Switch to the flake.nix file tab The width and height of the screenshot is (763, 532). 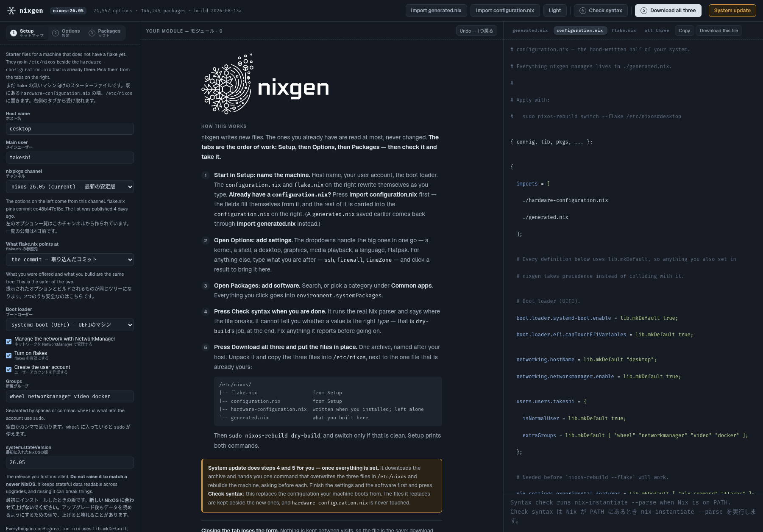point(624,30)
